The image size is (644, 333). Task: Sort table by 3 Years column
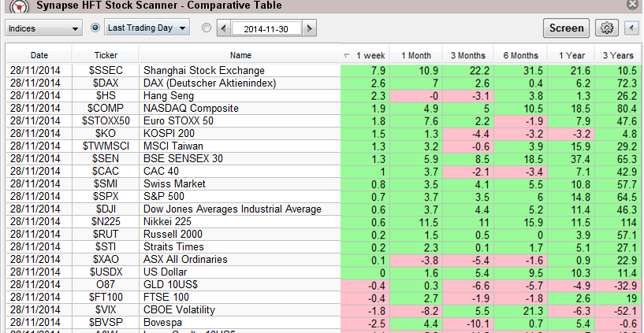617,55
